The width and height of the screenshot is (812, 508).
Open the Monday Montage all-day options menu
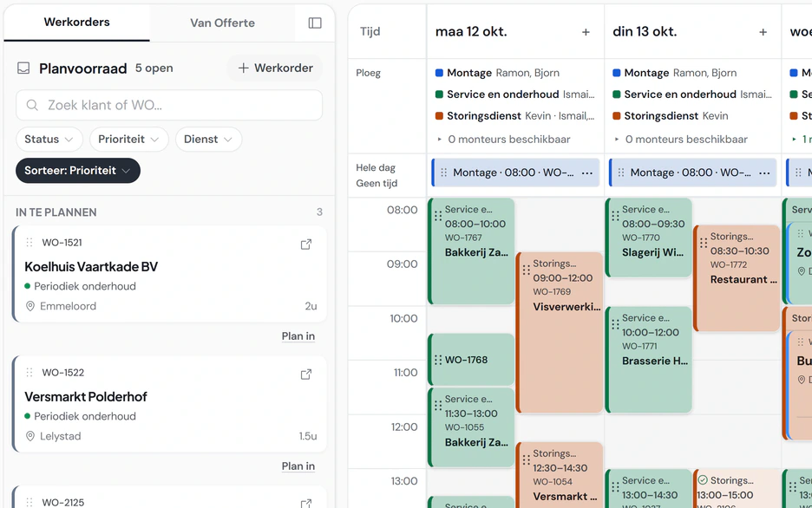click(x=587, y=173)
